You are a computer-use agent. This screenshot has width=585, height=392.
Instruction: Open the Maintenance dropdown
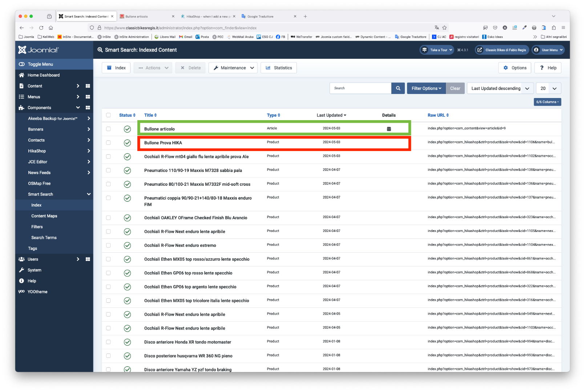tap(233, 68)
